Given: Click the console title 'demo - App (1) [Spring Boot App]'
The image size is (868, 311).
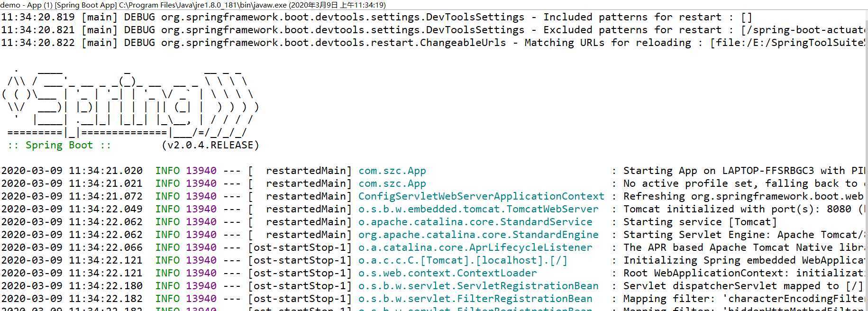Looking at the screenshot, I should pyautogui.click(x=59, y=5).
